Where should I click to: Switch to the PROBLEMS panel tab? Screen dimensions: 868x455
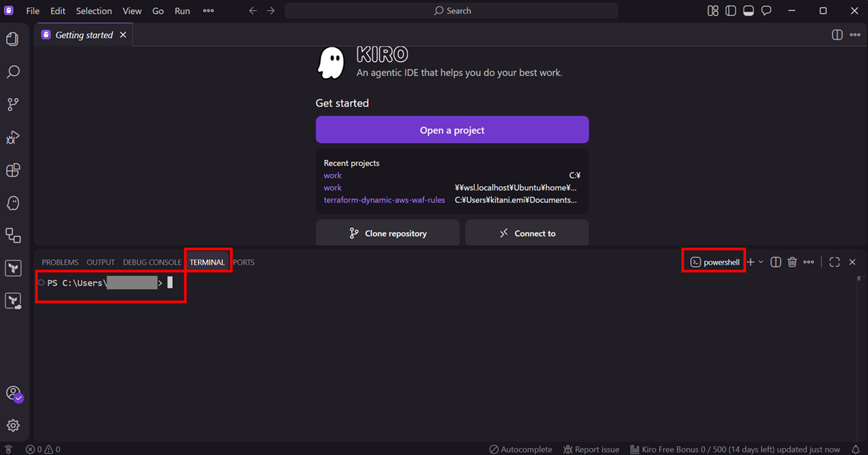point(60,262)
